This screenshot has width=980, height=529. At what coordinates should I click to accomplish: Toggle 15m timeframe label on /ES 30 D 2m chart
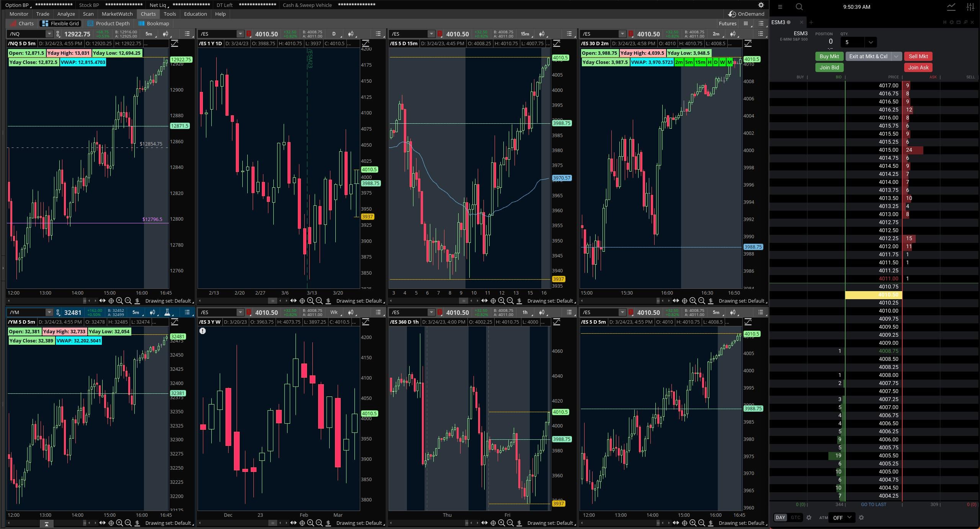tap(700, 62)
